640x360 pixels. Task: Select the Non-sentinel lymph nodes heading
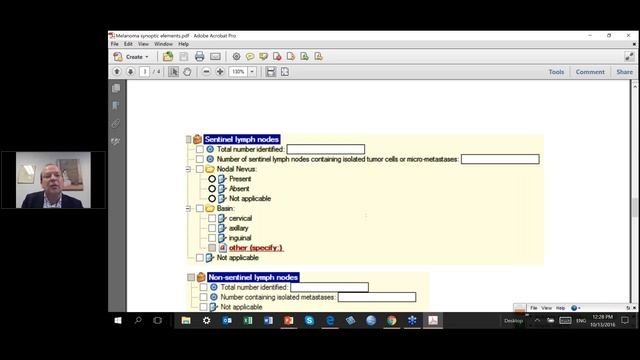(253, 277)
